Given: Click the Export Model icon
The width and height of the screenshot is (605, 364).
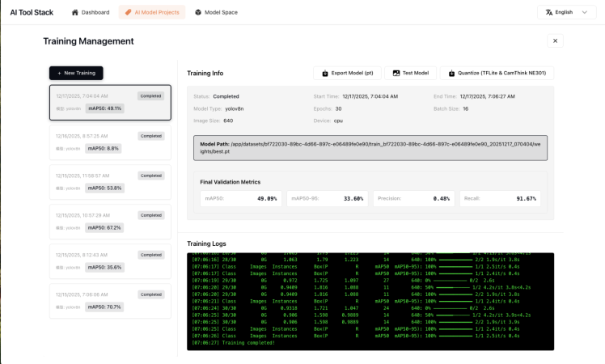Looking at the screenshot, I should pos(325,73).
